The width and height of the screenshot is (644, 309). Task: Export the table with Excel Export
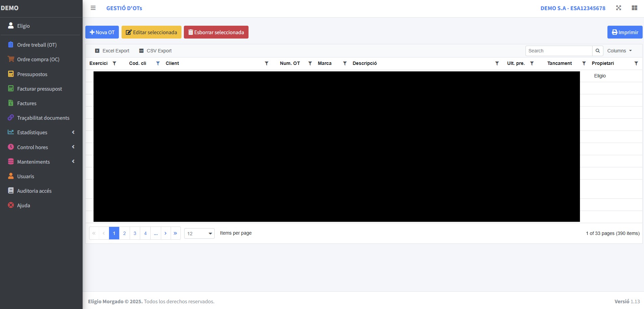112,51
